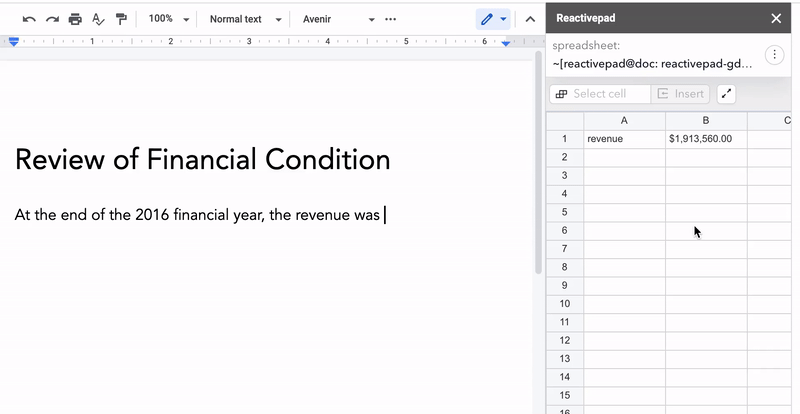Select column B header
This screenshot has height=414, width=800.
[x=706, y=121]
